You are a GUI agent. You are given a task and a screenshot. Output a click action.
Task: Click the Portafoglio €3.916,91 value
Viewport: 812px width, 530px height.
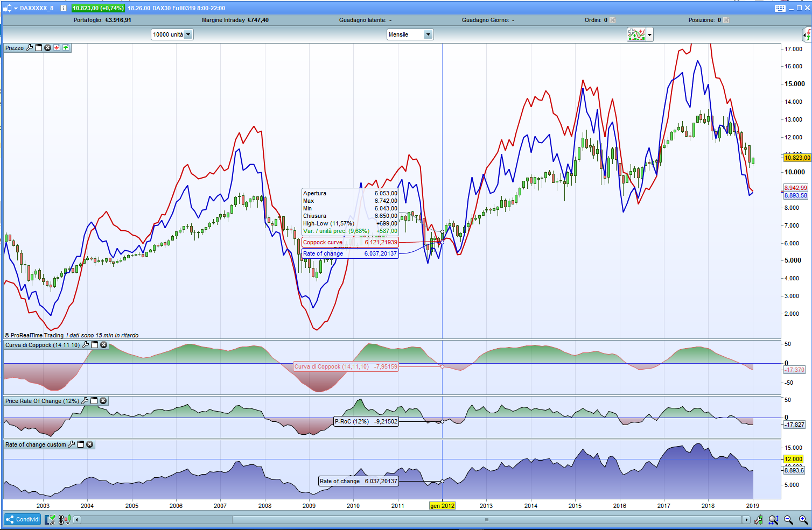(118, 20)
